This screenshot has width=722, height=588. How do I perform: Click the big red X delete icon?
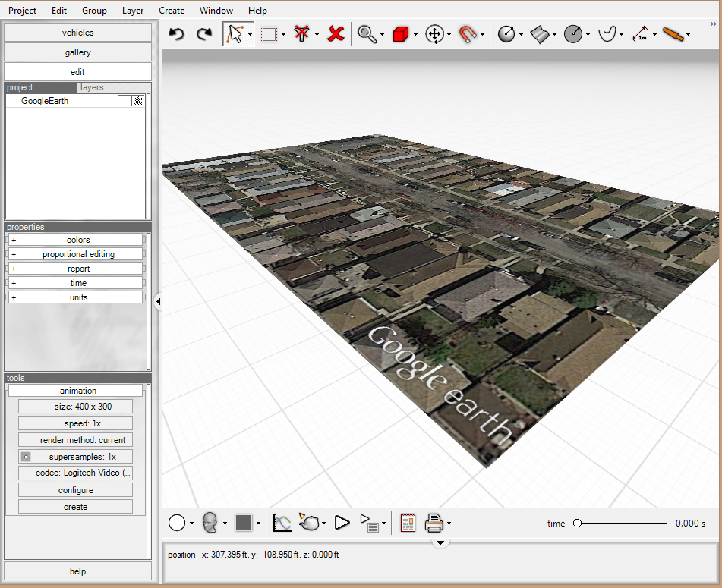click(x=336, y=34)
